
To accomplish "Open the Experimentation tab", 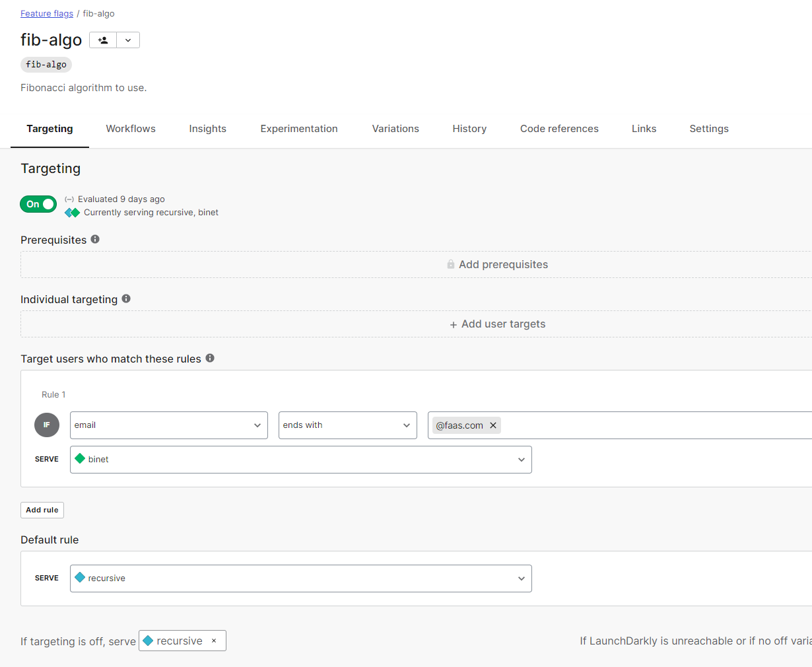I will (x=299, y=129).
